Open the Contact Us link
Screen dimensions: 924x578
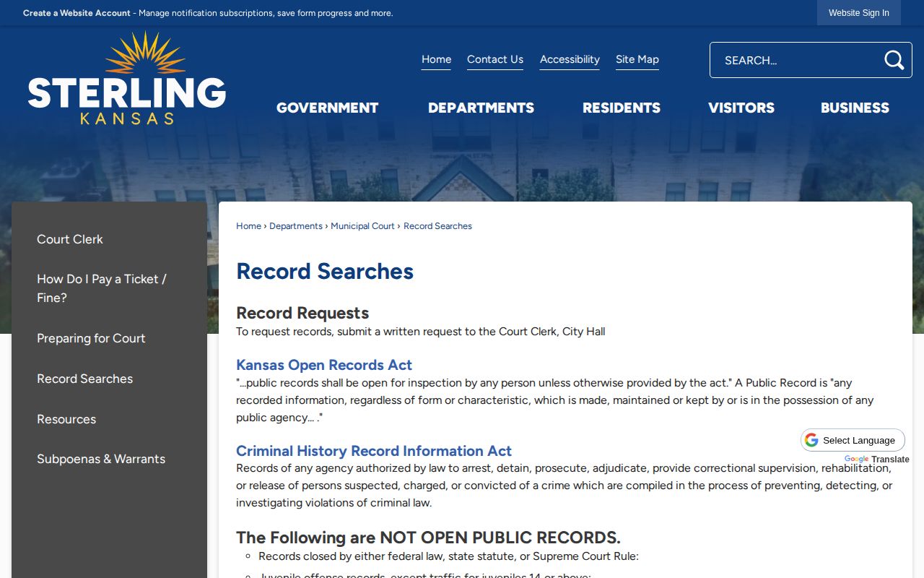[495, 59]
